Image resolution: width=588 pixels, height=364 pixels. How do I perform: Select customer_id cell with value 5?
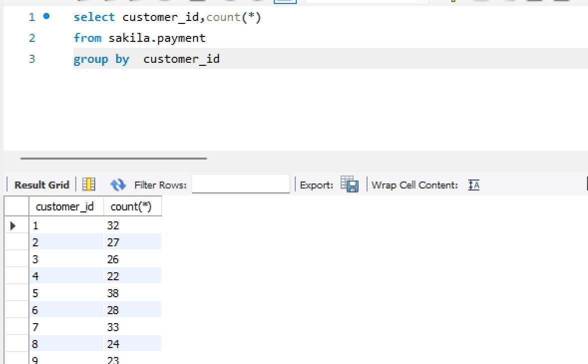[x=66, y=293]
